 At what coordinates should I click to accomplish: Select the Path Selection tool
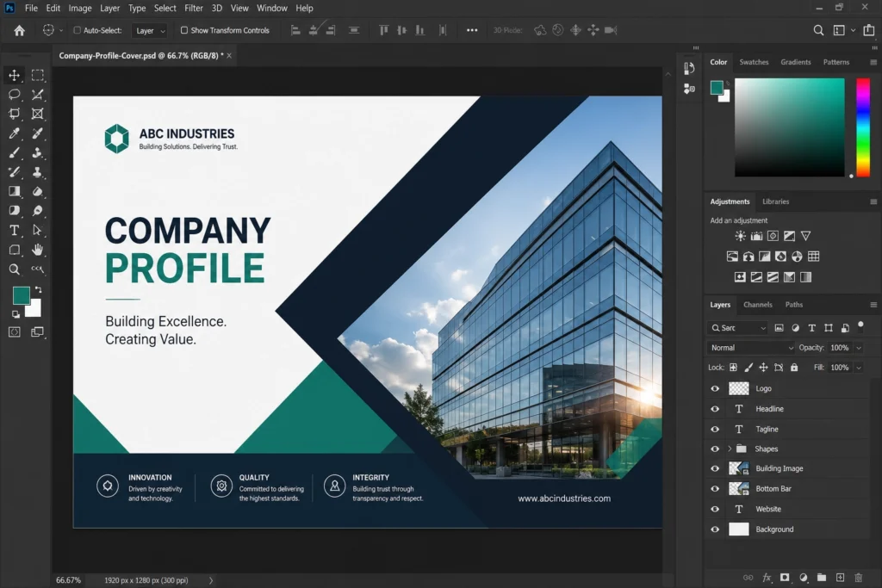(38, 231)
